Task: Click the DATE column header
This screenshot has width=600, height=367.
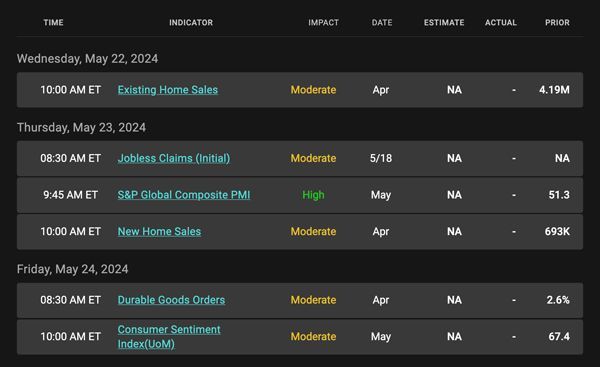Action: [382, 23]
